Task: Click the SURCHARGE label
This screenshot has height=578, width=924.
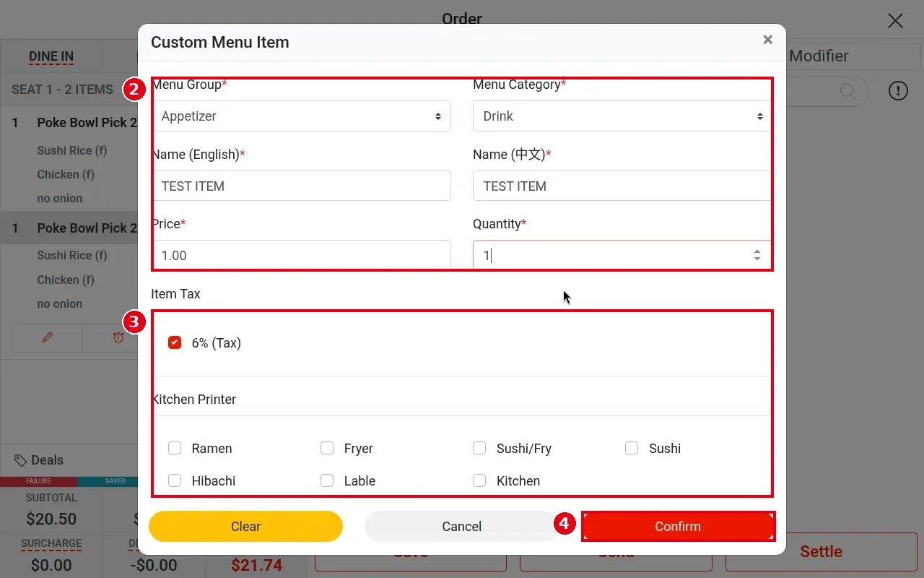Action: tap(51, 543)
